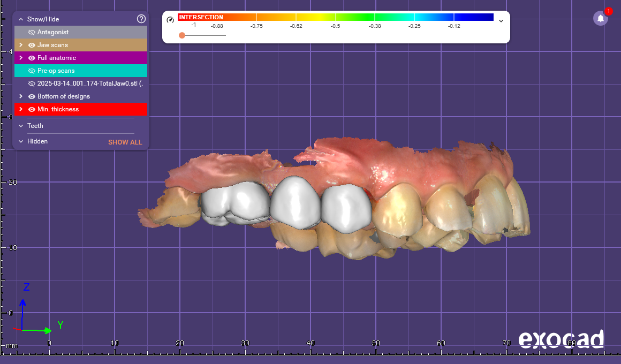Screen dimensions: 621x364
Task: Expand the Hidden section
Action: 21,141
